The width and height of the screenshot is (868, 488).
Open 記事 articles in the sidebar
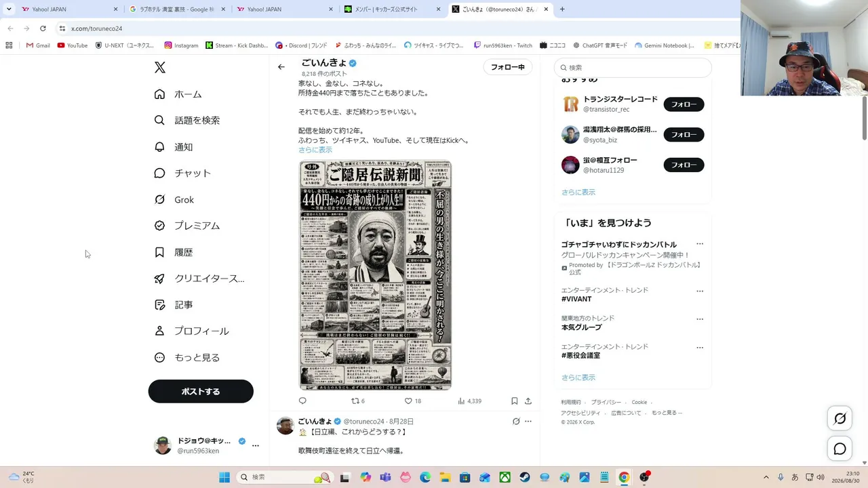coord(174,305)
